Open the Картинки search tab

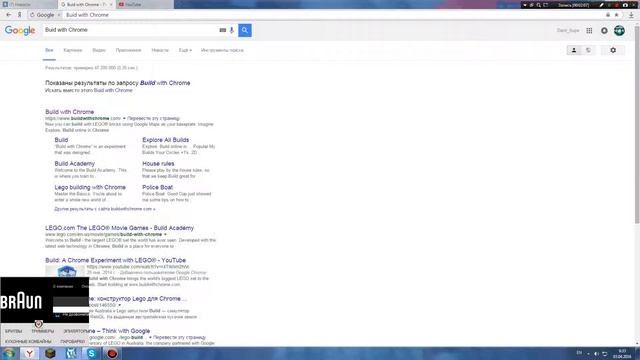pyautogui.click(x=73, y=50)
